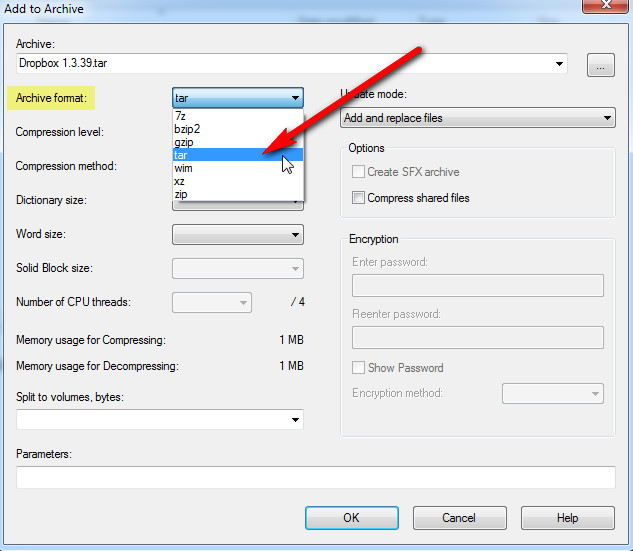
Task: Expand Split to volumes dropdown
Action: [x=295, y=420]
